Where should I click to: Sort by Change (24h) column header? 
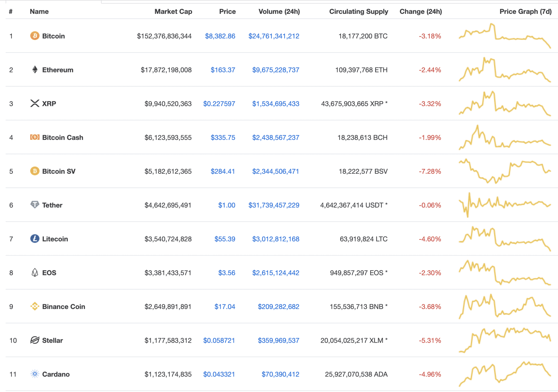[x=421, y=11]
